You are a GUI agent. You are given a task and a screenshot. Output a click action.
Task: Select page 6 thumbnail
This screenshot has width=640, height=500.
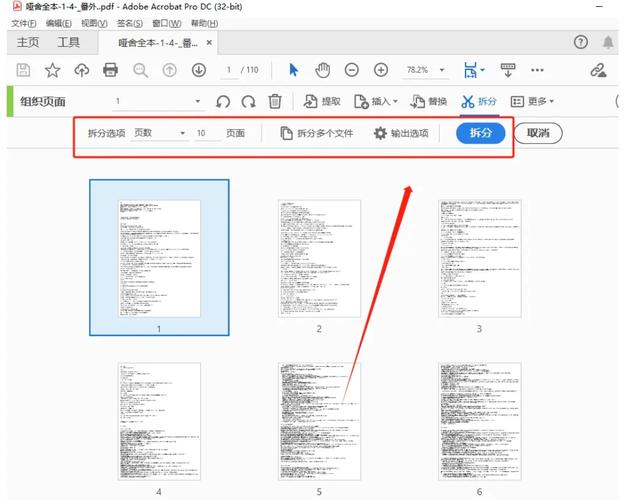point(480,421)
